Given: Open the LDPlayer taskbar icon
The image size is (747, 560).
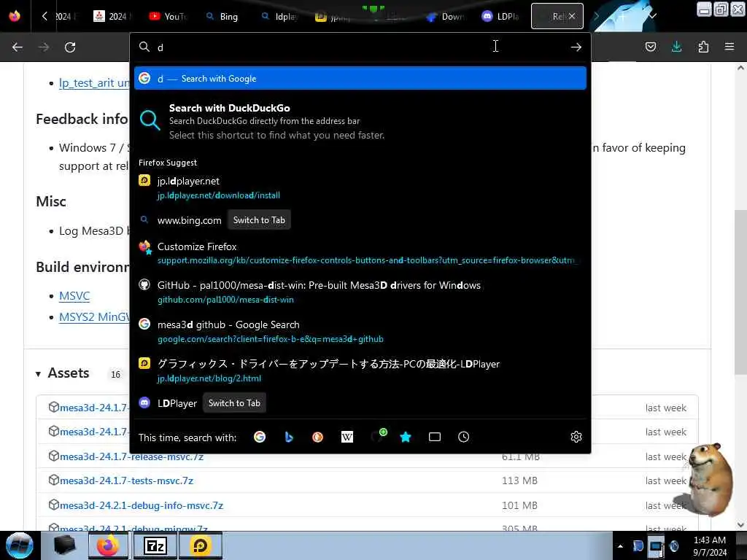Looking at the screenshot, I should pos(200,545).
